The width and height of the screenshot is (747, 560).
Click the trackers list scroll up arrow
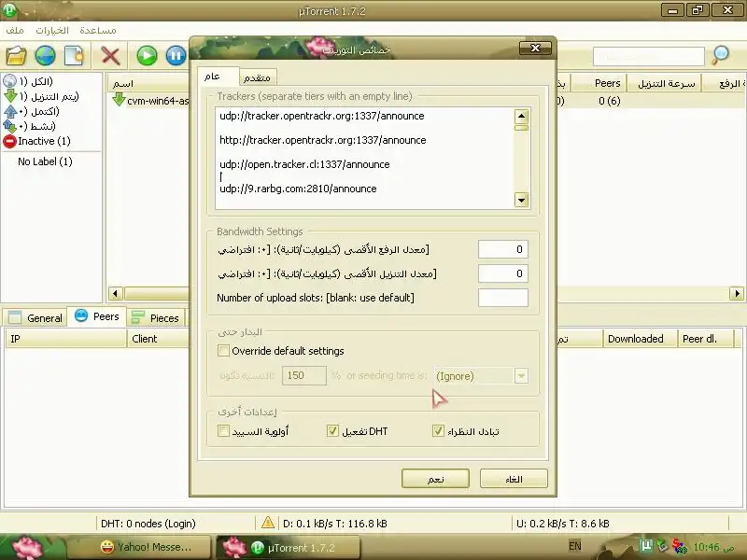coord(522,116)
